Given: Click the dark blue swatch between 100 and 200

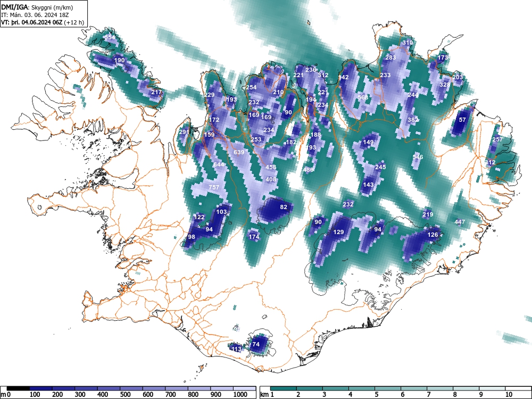Looking at the screenshot, I should [x=41, y=388].
